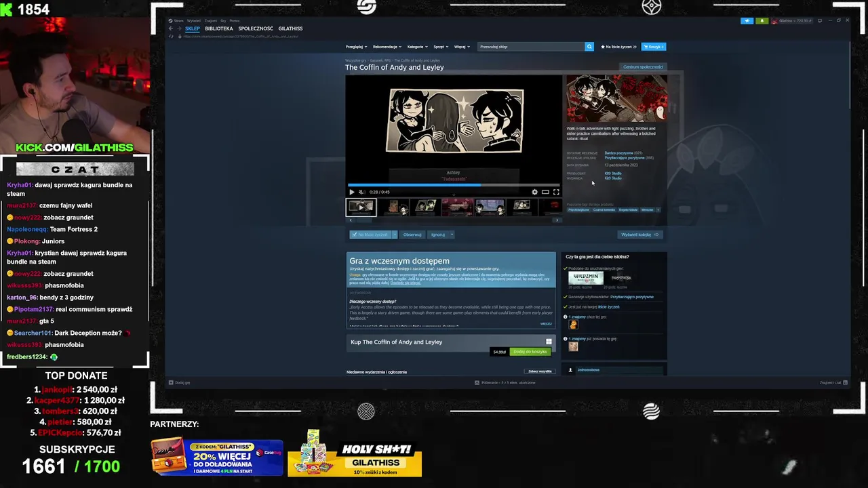Image resolution: width=868 pixels, height=488 pixels.
Task: Open friend avatar who owns game
Action: (x=573, y=346)
